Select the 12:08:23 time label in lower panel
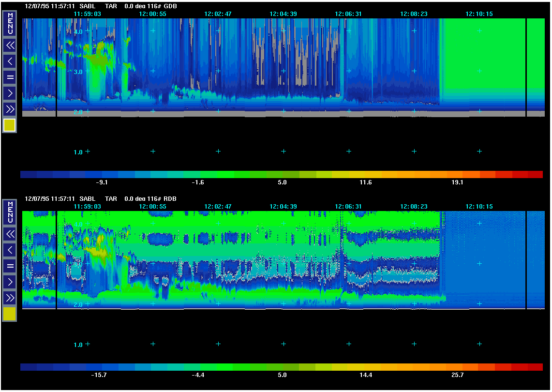Screen dimensions: 552x392 click(414, 207)
